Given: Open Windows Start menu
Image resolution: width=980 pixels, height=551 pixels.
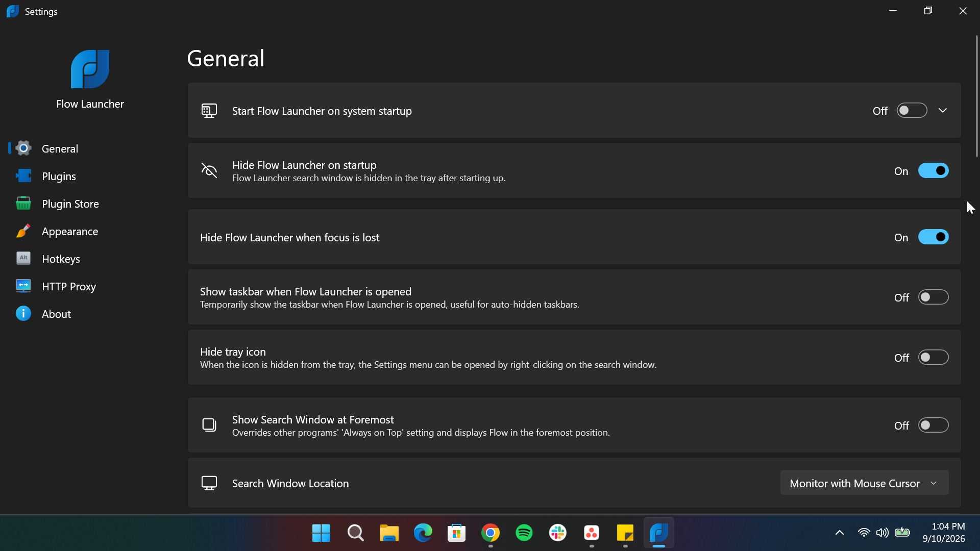Looking at the screenshot, I should coord(322,533).
